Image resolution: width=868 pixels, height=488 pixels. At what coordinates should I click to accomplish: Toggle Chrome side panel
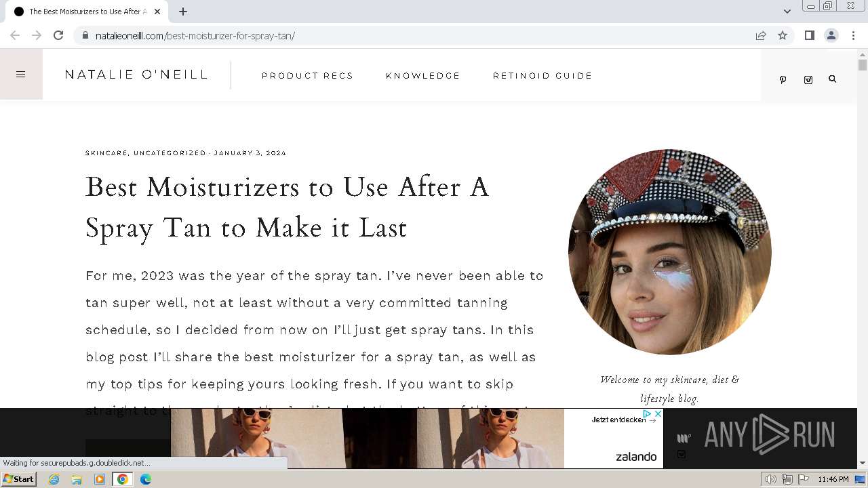point(809,35)
